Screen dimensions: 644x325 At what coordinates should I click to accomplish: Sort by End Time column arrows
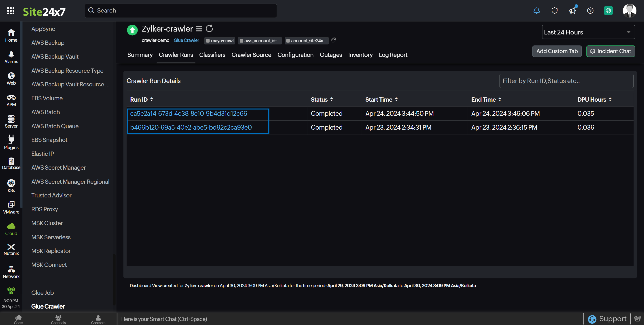(500, 99)
